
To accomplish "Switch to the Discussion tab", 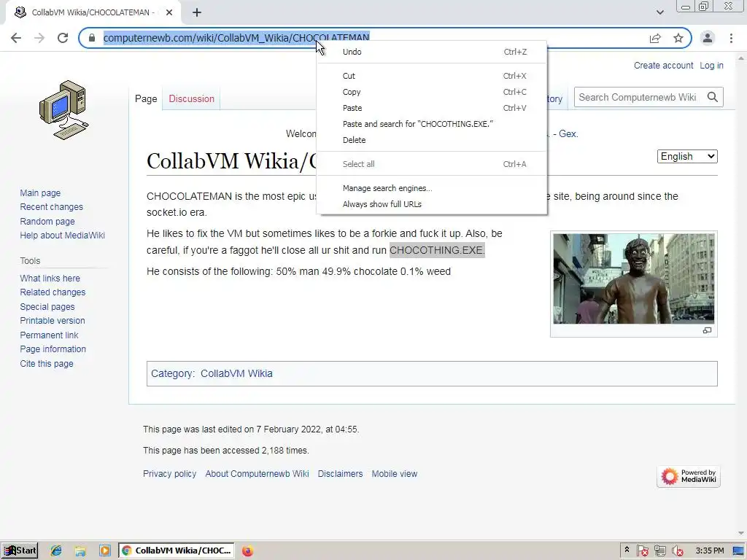I will tap(192, 98).
